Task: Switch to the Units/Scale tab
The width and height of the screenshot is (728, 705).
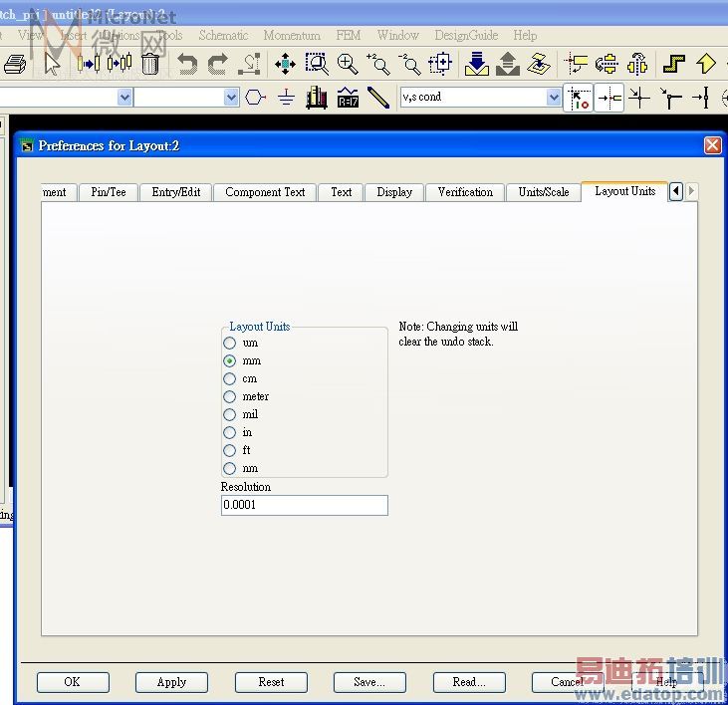Action: (543, 192)
